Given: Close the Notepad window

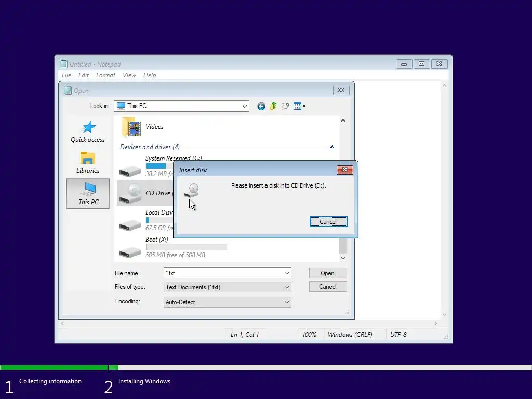Looking at the screenshot, I should [x=439, y=64].
